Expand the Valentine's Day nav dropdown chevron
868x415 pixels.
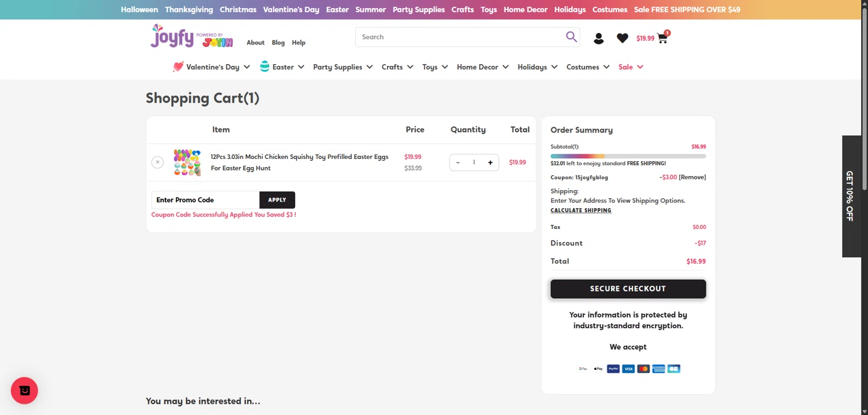click(x=247, y=67)
